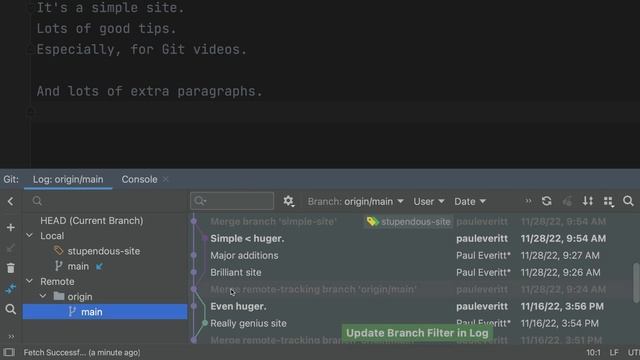This screenshot has width=640, height=360.
Task: Click the Fetch Successful status message
Action: click(82, 352)
